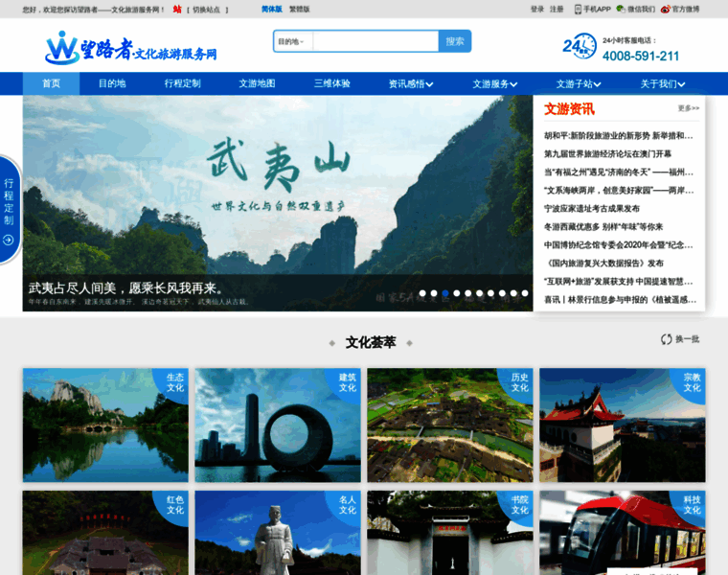The width and height of the screenshot is (728, 575).
Task: Open the 科技文化 thumbnail
Action: [622, 533]
